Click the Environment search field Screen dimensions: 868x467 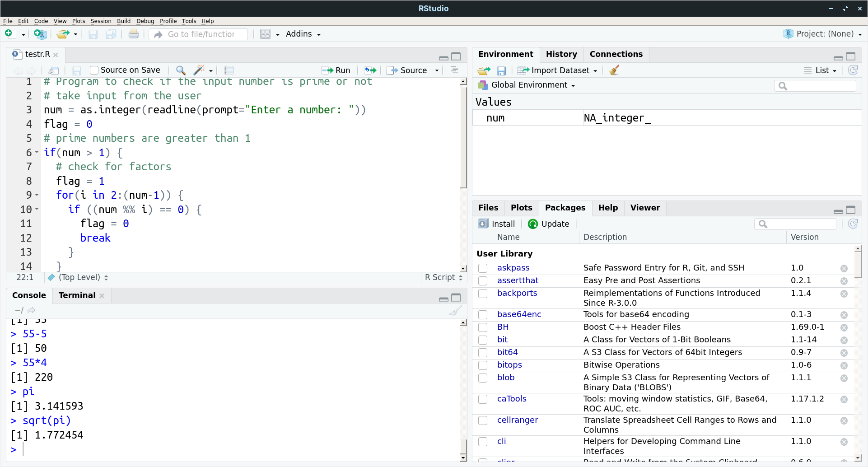(815, 86)
